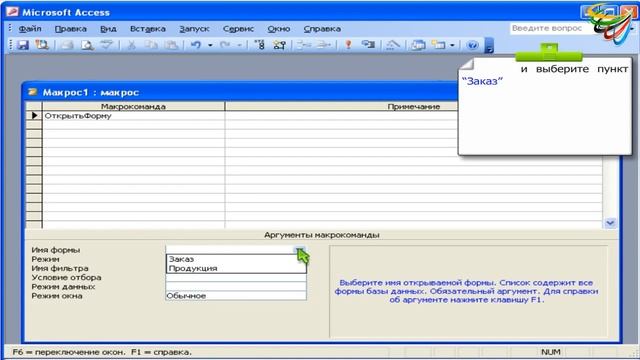Click the Paste clipboard icon
This screenshot has height=360, width=640.
click(x=171, y=45)
